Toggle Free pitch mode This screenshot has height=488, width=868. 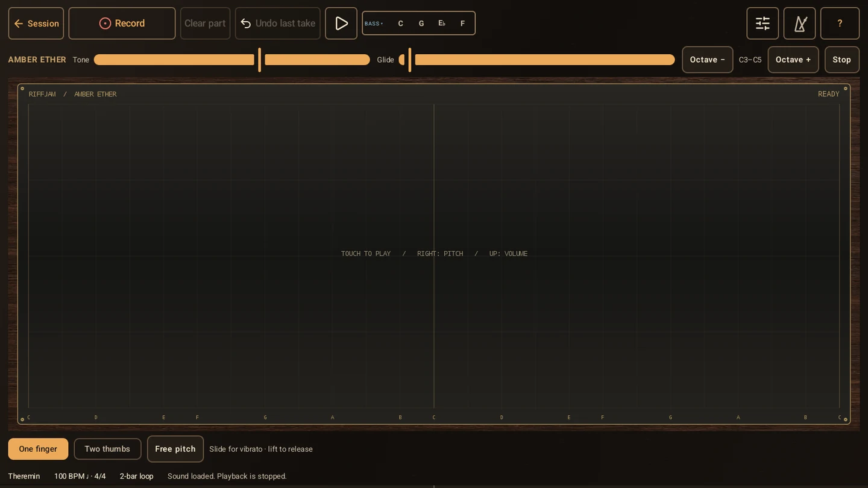(x=175, y=449)
